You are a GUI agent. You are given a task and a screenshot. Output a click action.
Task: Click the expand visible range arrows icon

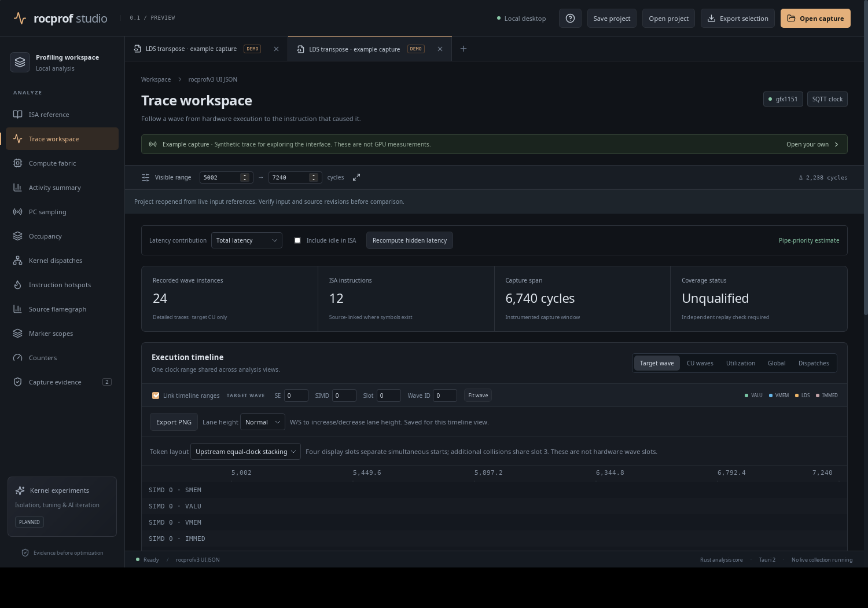tap(356, 177)
